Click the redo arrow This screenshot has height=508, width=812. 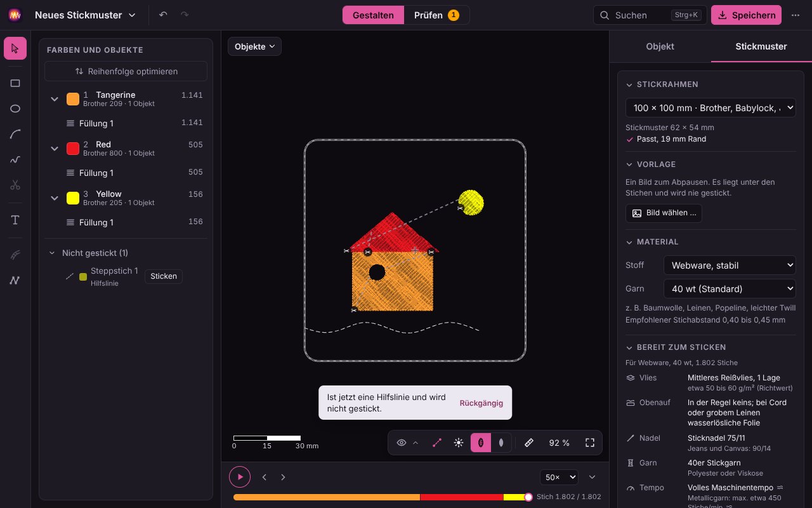click(x=185, y=15)
